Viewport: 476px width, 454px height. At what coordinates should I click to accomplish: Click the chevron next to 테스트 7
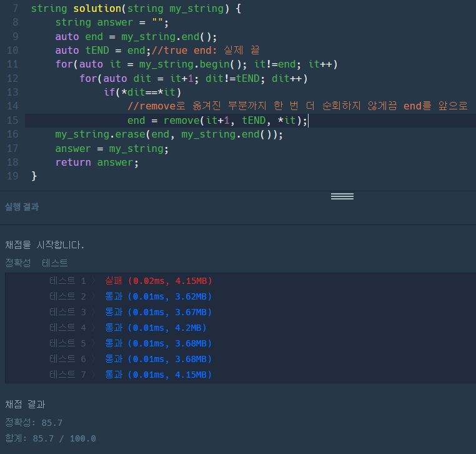click(x=93, y=375)
